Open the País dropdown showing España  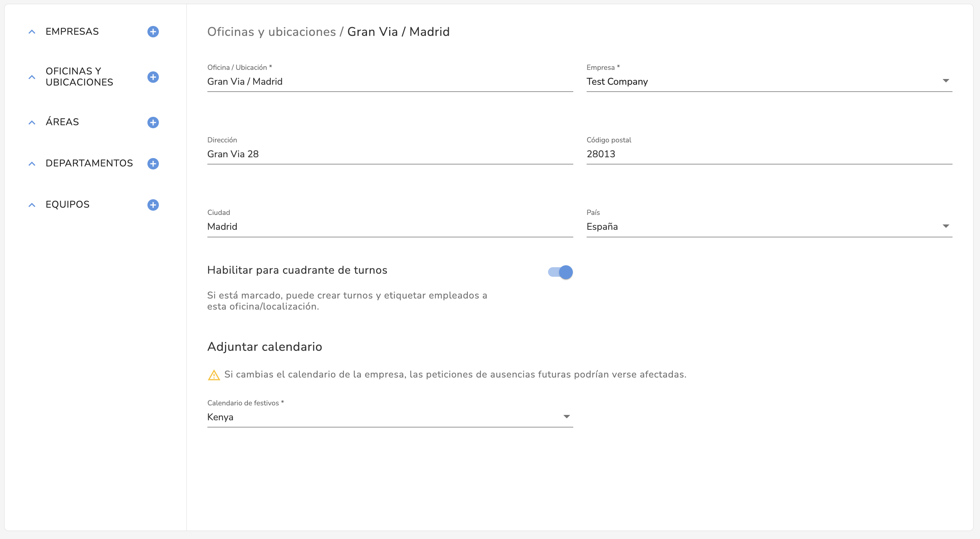coord(769,227)
